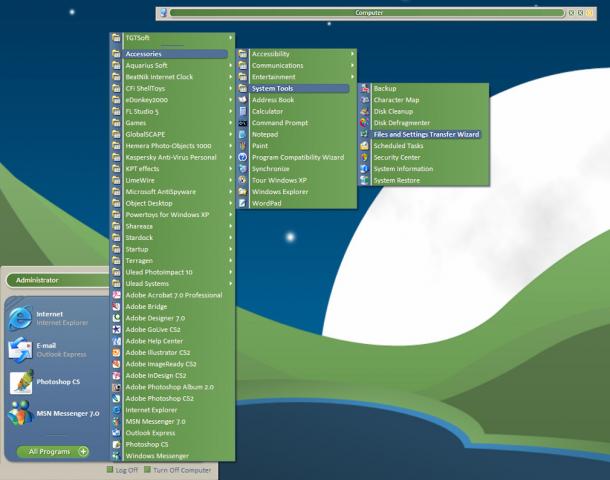
Task: Open the Address Book icon
Action: (243, 100)
